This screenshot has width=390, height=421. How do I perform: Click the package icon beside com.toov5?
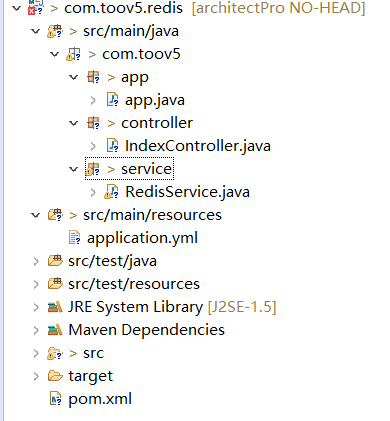[x=74, y=54]
